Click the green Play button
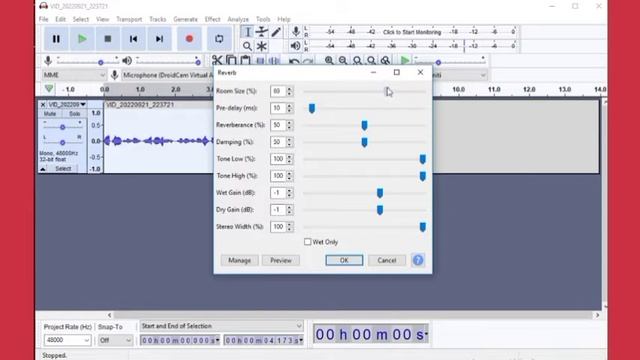This screenshot has height=360, width=640. [82, 39]
